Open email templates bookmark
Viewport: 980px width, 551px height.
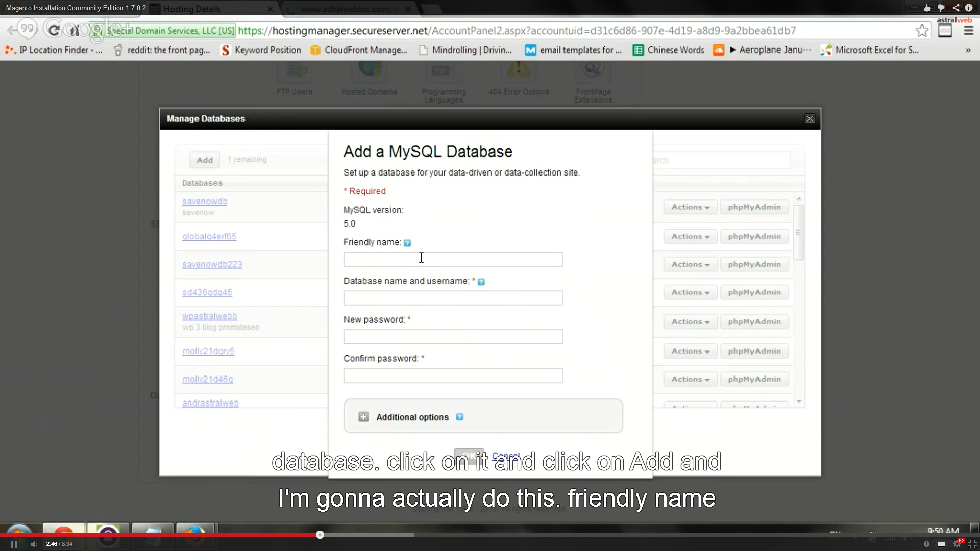574,50
